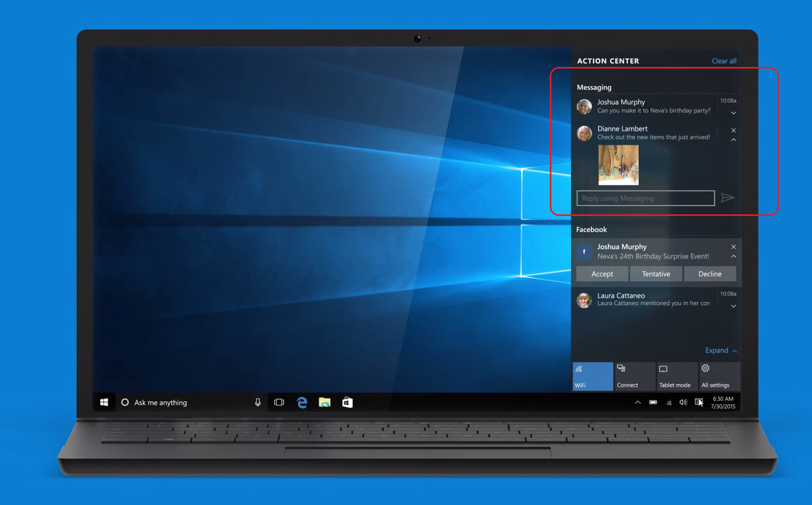Click the ACTION CENTER title
This screenshot has height=505, width=812.
pyautogui.click(x=608, y=61)
